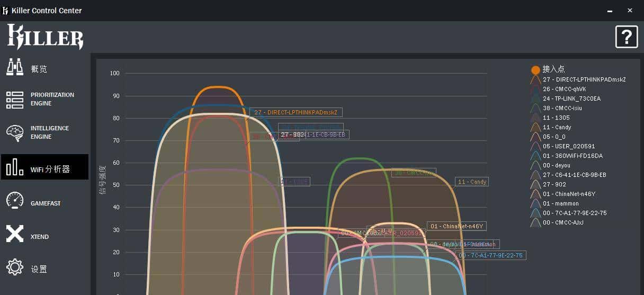Click the 100 value on signal axis

[x=115, y=73]
